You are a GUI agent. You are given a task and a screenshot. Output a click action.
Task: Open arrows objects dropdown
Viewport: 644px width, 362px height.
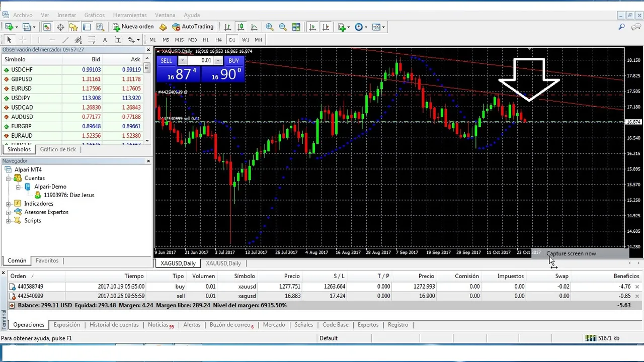pos(133,40)
